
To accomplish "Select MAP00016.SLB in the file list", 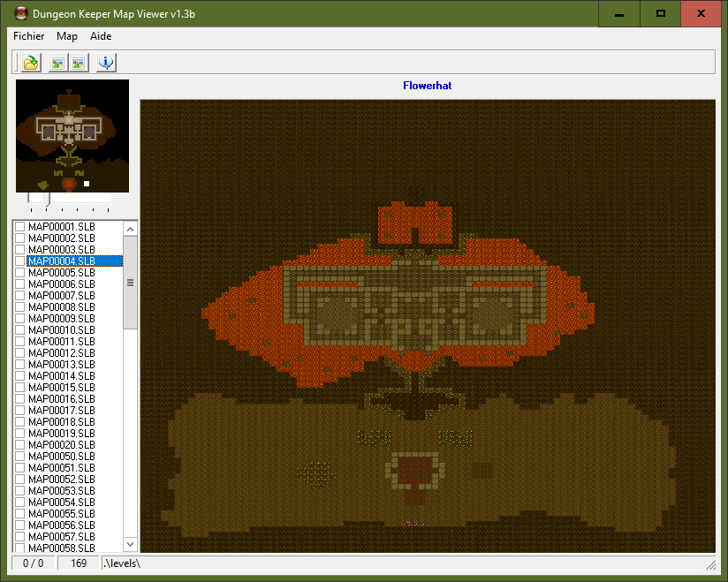I will coord(61,398).
